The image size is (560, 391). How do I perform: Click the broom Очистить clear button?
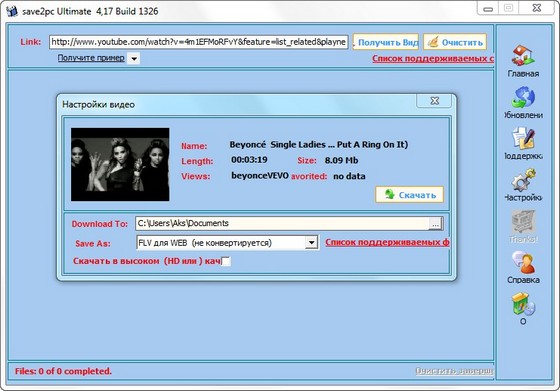pyautogui.click(x=455, y=42)
